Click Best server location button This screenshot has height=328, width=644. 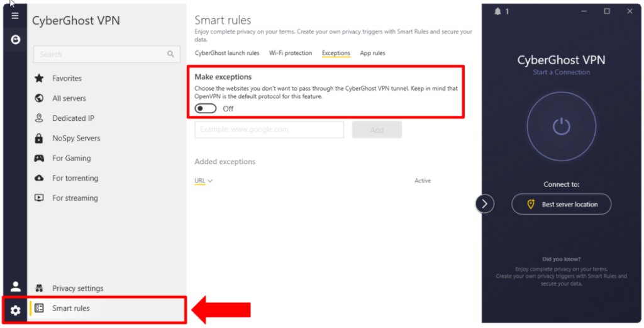click(561, 204)
